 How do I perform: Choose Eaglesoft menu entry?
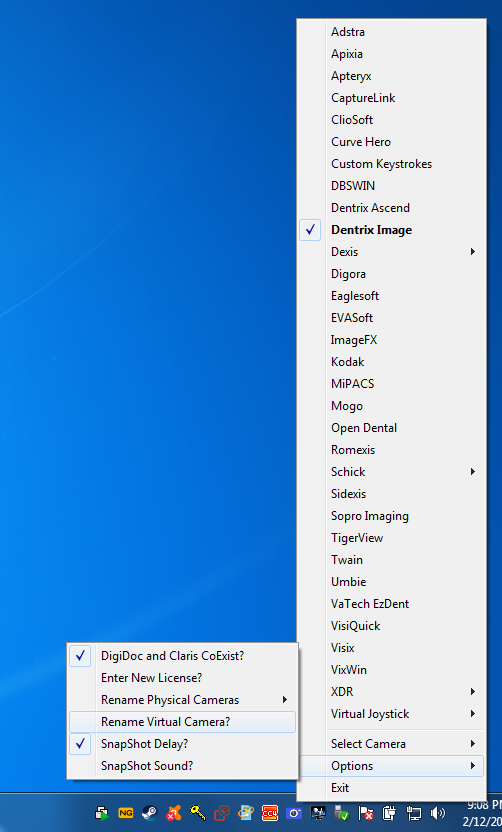point(392,296)
